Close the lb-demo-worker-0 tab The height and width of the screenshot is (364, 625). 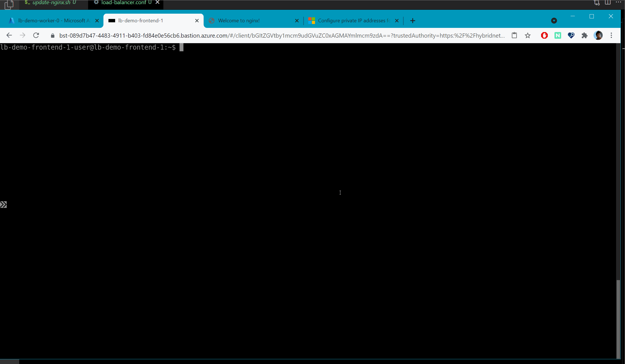pos(97,21)
